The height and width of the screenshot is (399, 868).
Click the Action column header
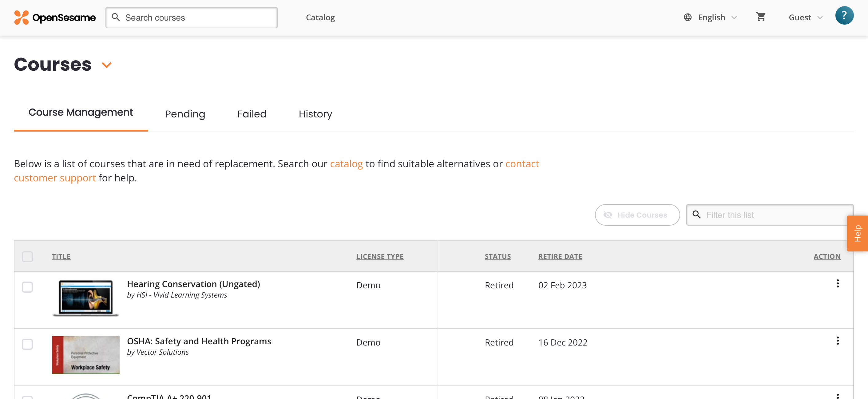point(827,256)
